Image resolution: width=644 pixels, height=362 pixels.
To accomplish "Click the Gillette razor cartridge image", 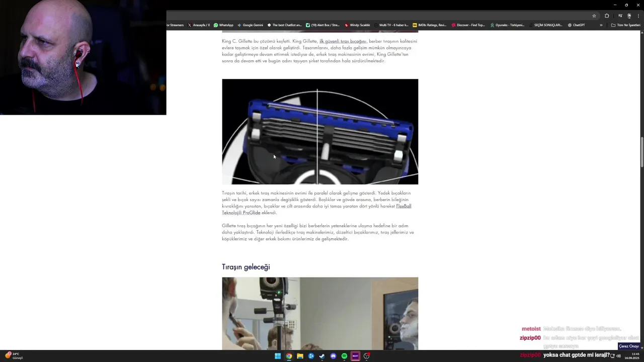I will click(320, 132).
